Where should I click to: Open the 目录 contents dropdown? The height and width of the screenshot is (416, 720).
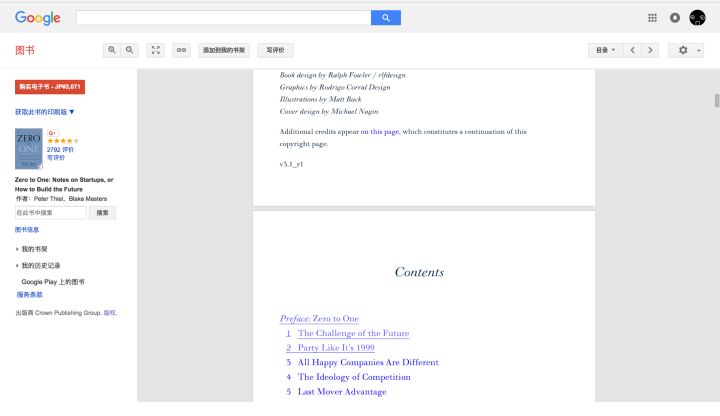pos(606,50)
